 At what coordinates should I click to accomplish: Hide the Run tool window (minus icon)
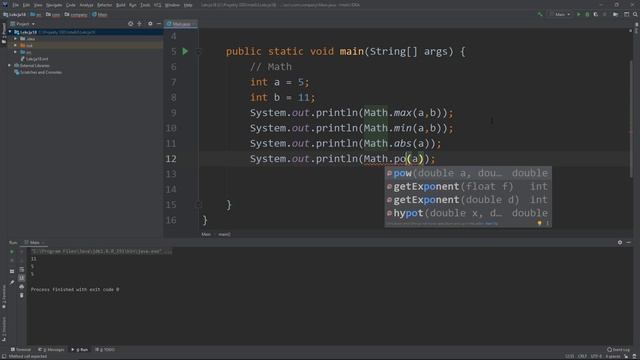point(629,242)
